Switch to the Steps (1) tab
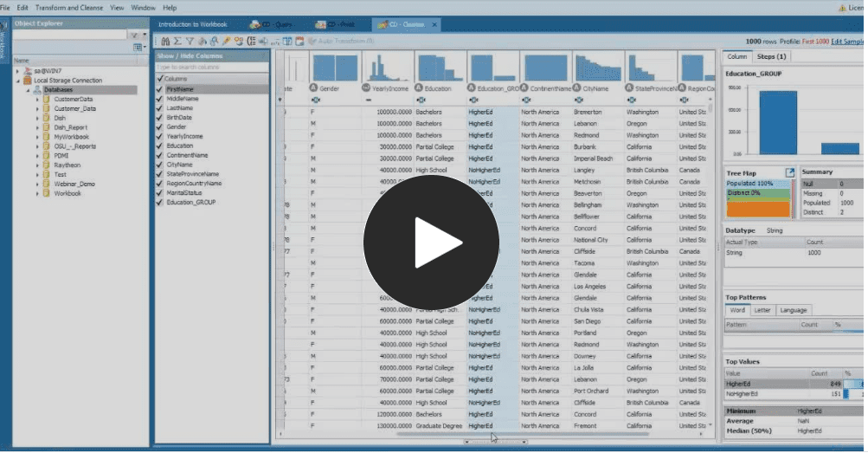 [771, 56]
